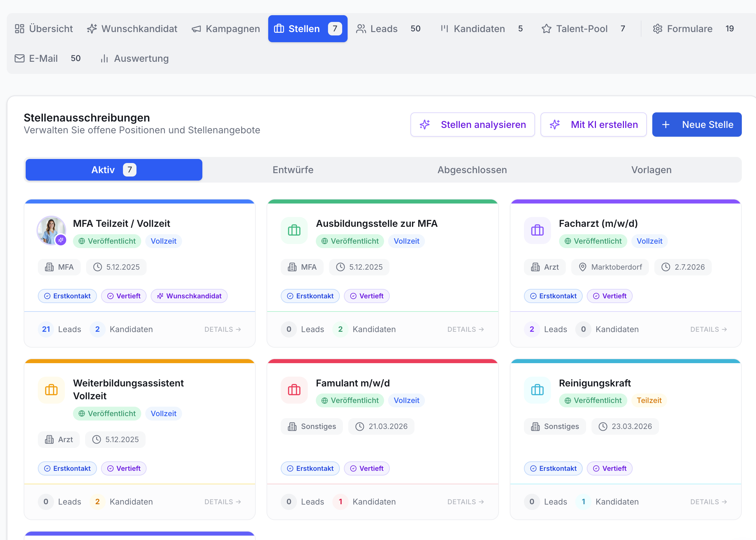Open the Vorlagen filter tab
This screenshot has width=756, height=540.
pos(651,170)
